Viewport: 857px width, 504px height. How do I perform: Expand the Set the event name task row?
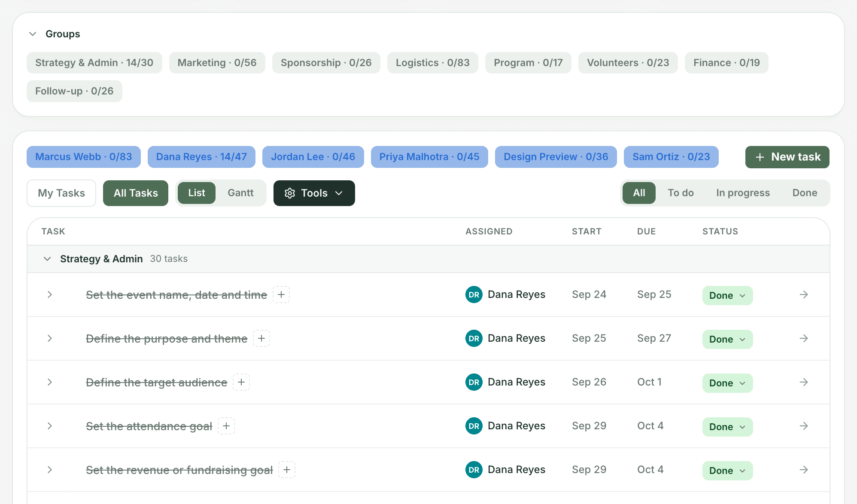[x=50, y=295]
